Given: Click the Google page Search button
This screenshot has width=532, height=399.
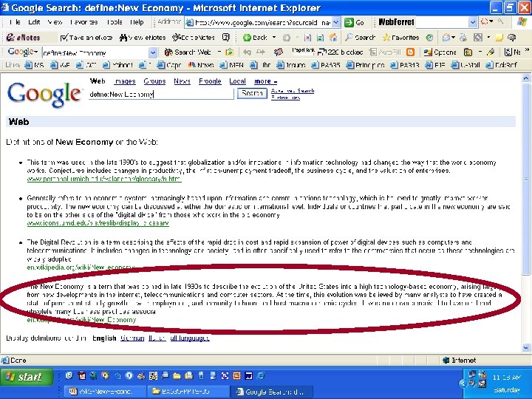Looking at the screenshot, I should 252,93.
